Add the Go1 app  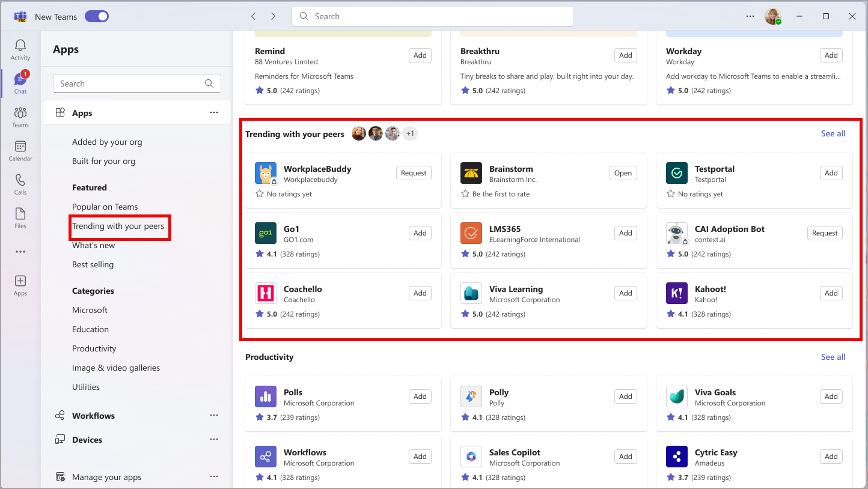[420, 233]
